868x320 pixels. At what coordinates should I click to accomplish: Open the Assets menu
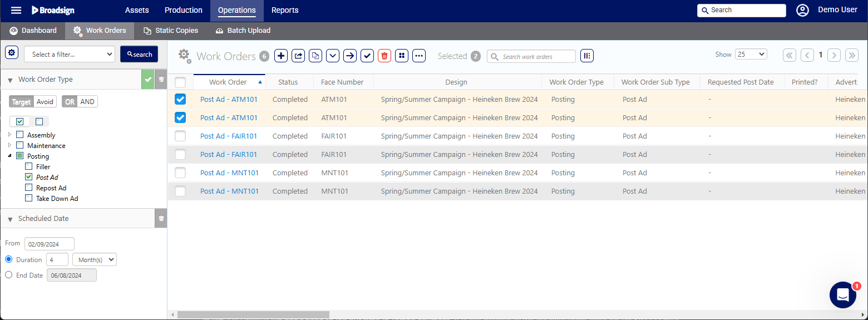137,10
